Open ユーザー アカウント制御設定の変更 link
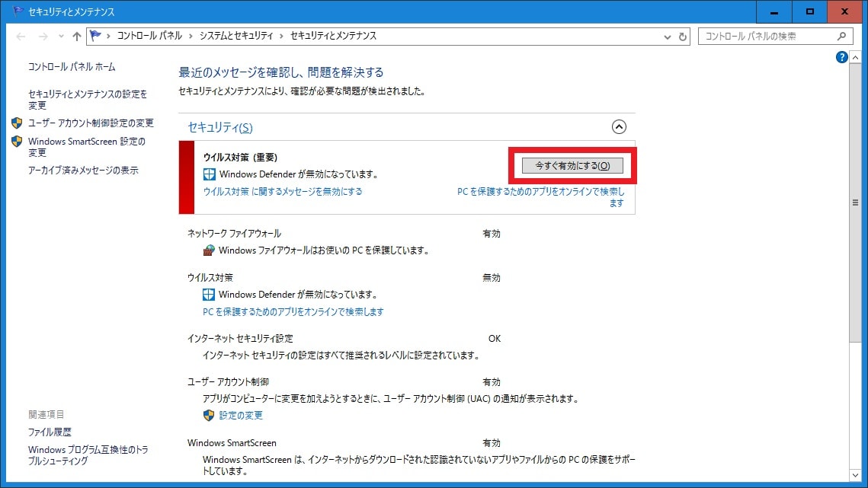Viewport: 868px width, 488px height. coord(91,123)
